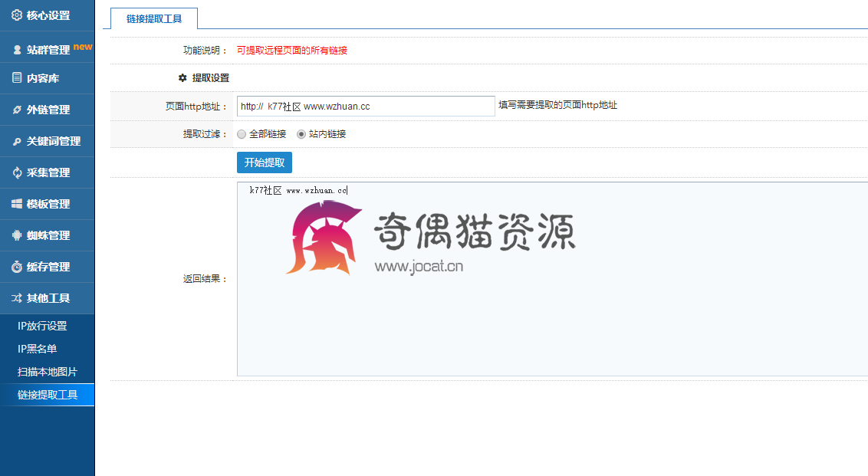This screenshot has width=868, height=476.
Task: Collapse the 其他工具 sidebar section
Action: 47,298
